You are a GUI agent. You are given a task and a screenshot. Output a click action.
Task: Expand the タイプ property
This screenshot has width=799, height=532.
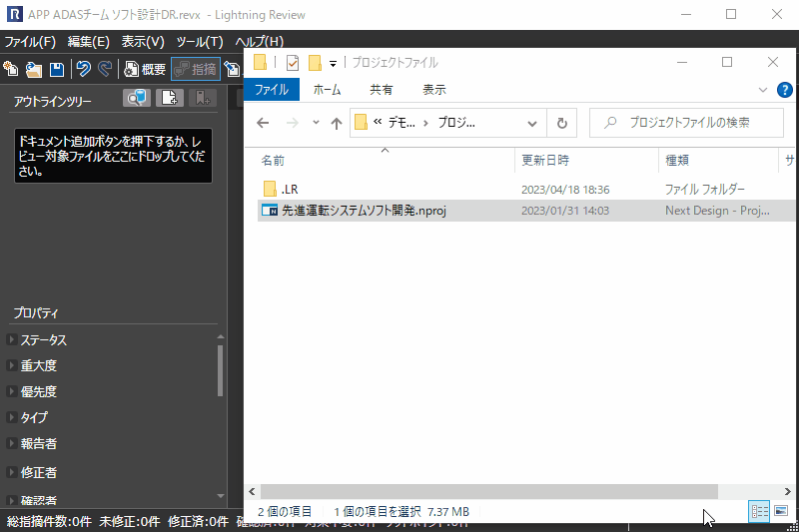point(12,417)
